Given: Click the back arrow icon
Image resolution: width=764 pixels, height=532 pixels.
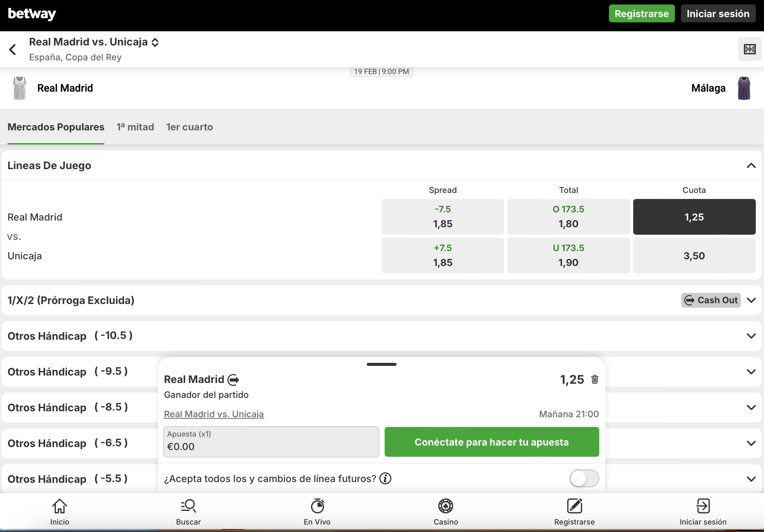Looking at the screenshot, I should pyautogui.click(x=13, y=49).
